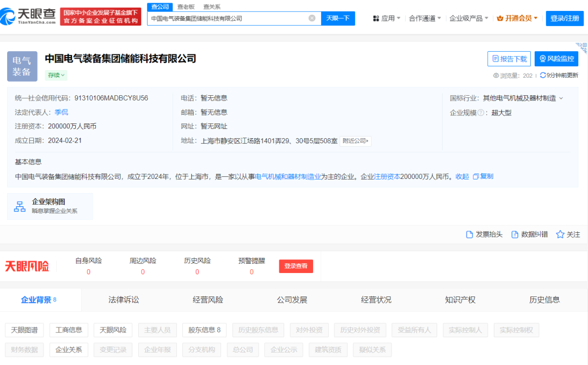Open the 经营状况 tab
Image resolution: width=588 pixels, height=365 pixels.
click(376, 300)
